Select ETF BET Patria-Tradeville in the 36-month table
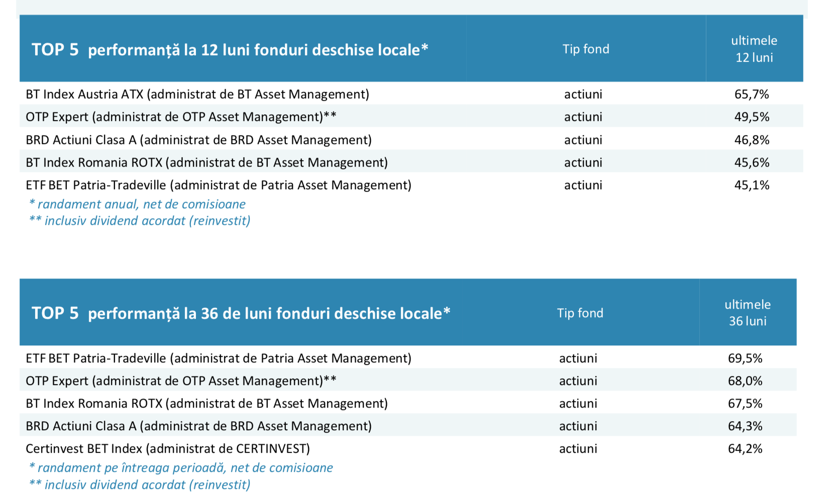This screenshot has width=834, height=504. [219, 358]
